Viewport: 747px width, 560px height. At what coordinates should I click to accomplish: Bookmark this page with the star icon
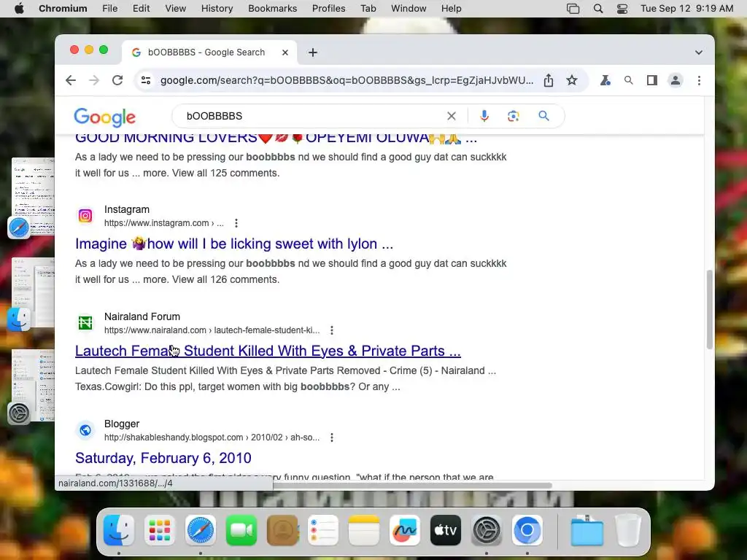572,80
